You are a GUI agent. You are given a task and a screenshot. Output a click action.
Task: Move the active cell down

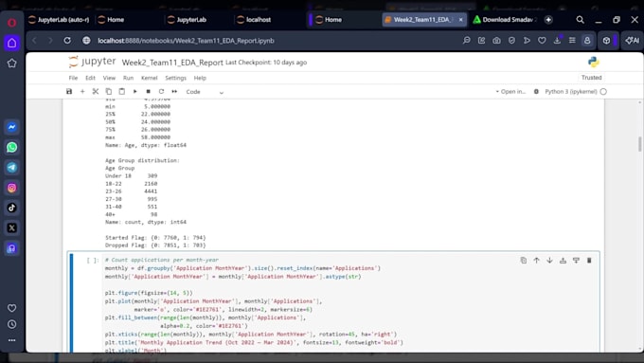click(x=549, y=261)
